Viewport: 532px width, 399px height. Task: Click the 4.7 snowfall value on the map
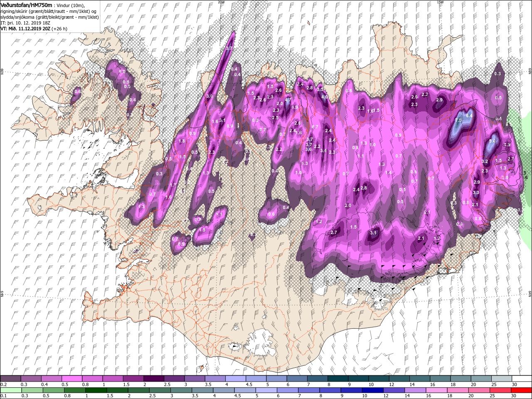tap(288, 100)
